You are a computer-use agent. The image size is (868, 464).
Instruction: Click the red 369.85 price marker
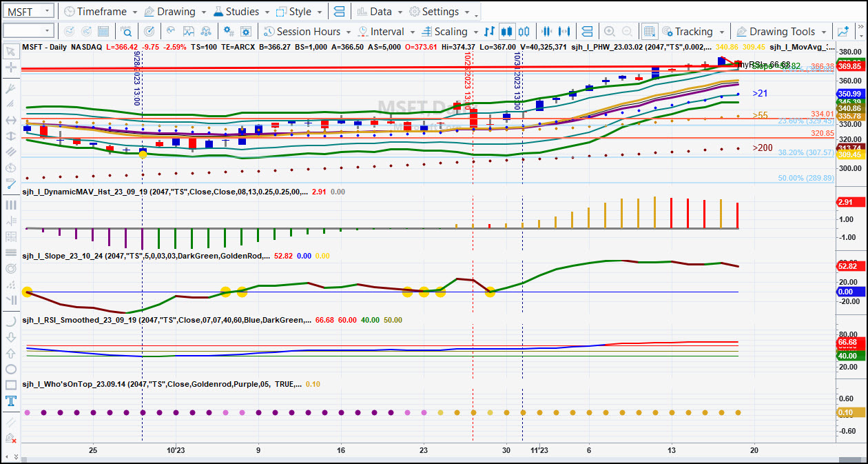850,66
